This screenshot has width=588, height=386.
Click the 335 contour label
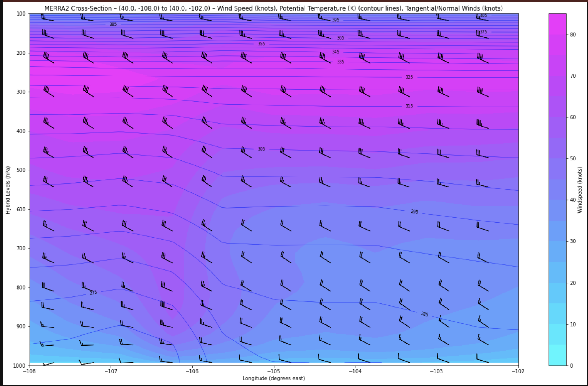pyautogui.click(x=341, y=62)
